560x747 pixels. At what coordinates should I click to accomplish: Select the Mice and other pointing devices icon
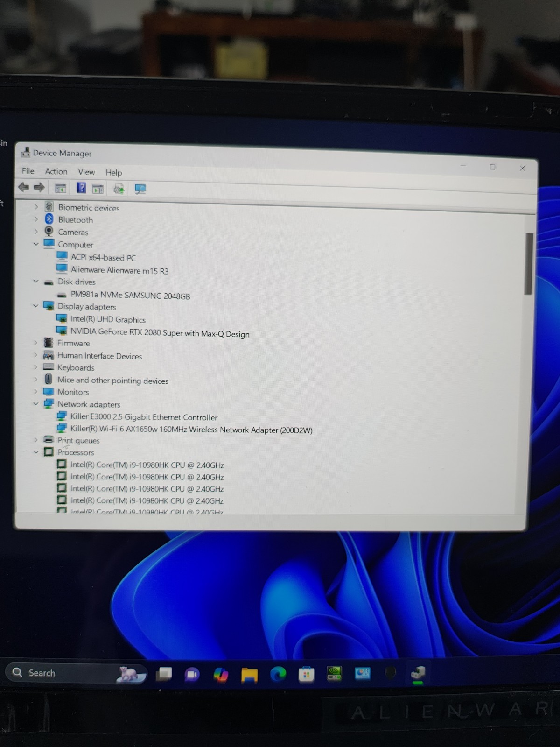49,379
